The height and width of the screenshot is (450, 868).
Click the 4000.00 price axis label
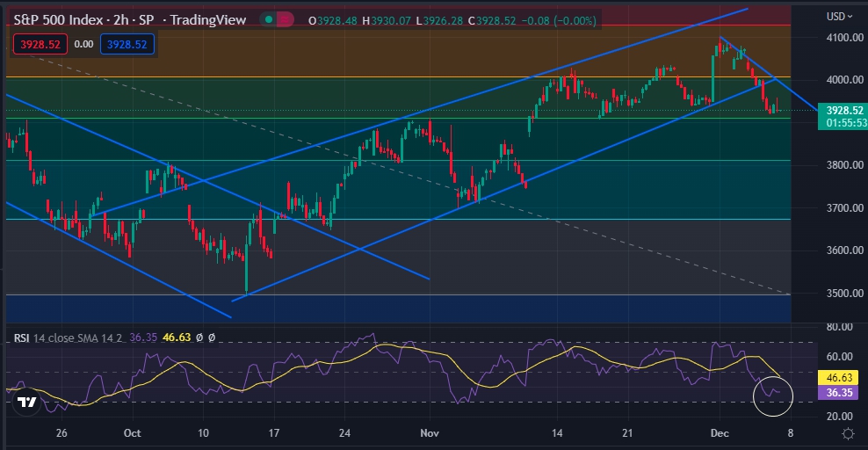coord(845,80)
